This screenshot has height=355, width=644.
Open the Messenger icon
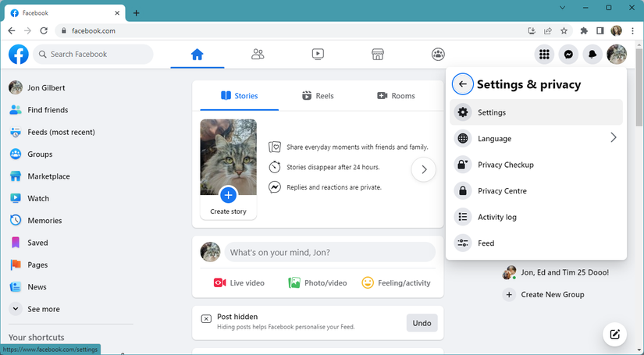click(x=569, y=55)
